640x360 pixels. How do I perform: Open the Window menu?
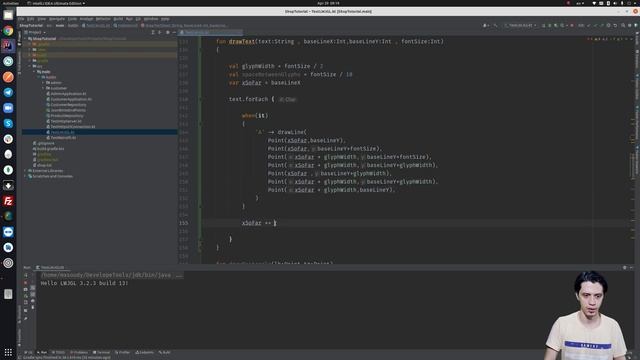coord(151,19)
